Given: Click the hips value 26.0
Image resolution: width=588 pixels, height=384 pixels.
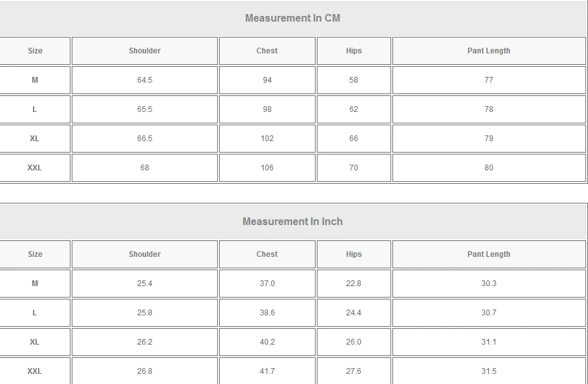Looking at the screenshot, I should 354,342.
